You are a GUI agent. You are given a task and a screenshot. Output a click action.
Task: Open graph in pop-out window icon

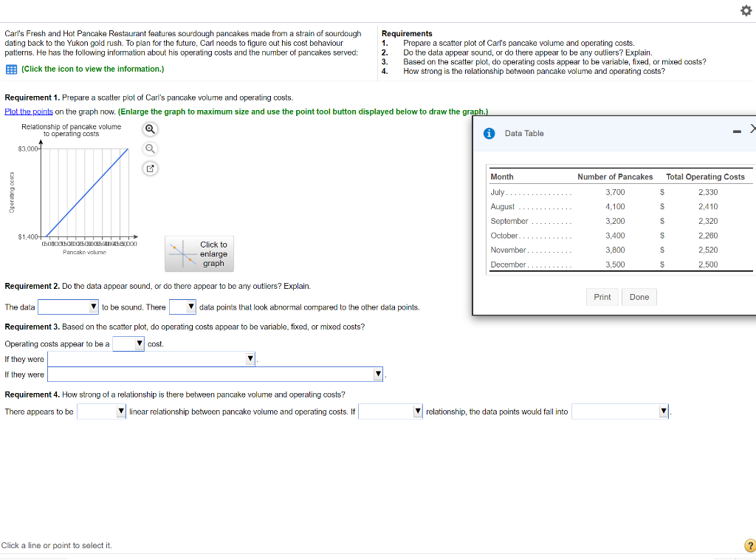pos(150,168)
